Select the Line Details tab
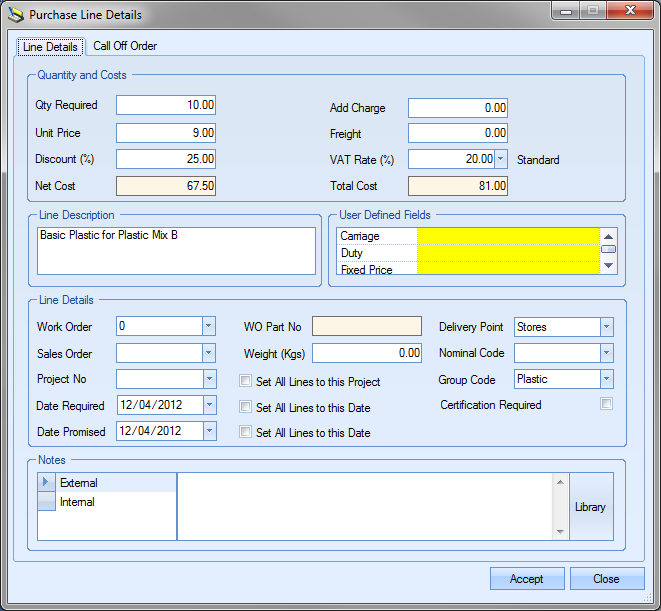 (50, 47)
